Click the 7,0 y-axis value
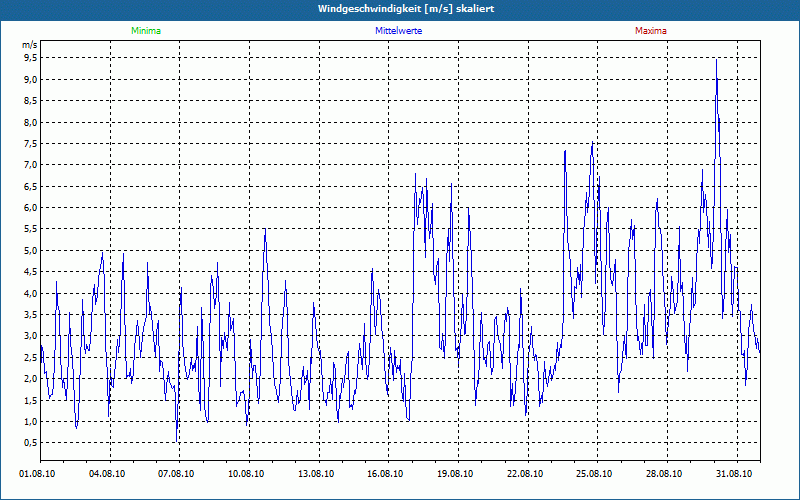800x500 pixels. click(31, 164)
